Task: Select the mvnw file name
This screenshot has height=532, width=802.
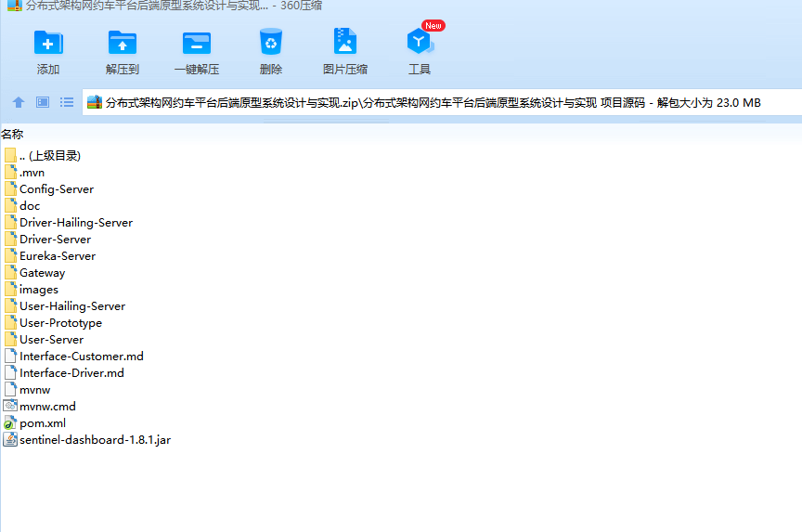Action: tap(34, 390)
